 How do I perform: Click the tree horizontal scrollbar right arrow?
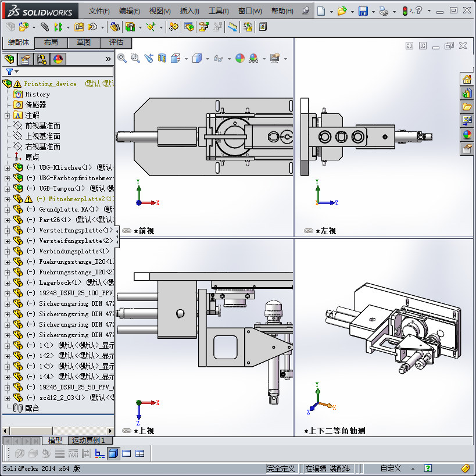click(x=110, y=431)
